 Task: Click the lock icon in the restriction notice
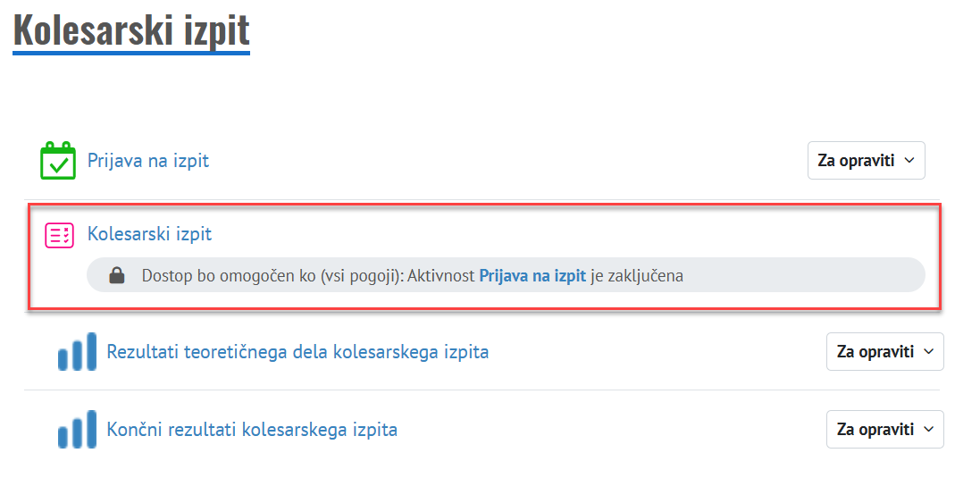116,276
